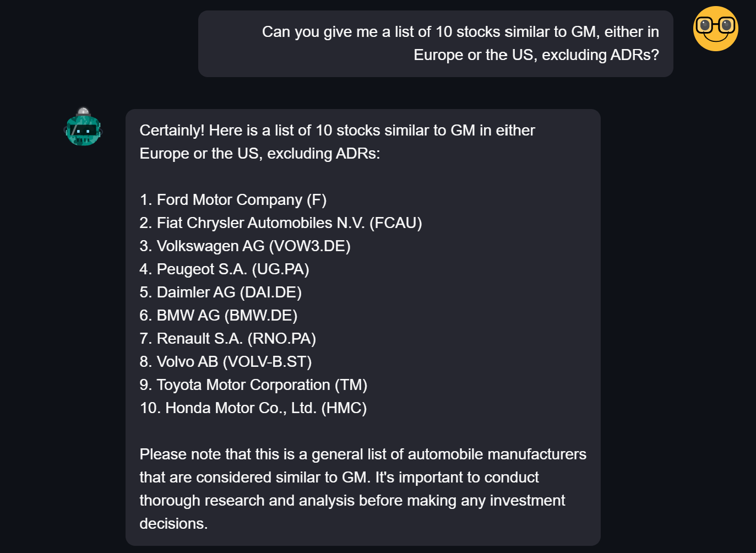Click the reply's intro line ending "excluding ADRs:"
Viewport: 756px width, 553px height.
260,154
